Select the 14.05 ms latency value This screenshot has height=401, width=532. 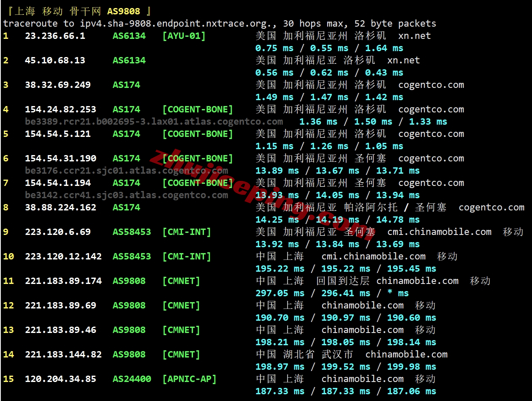[x=338, y=195]
